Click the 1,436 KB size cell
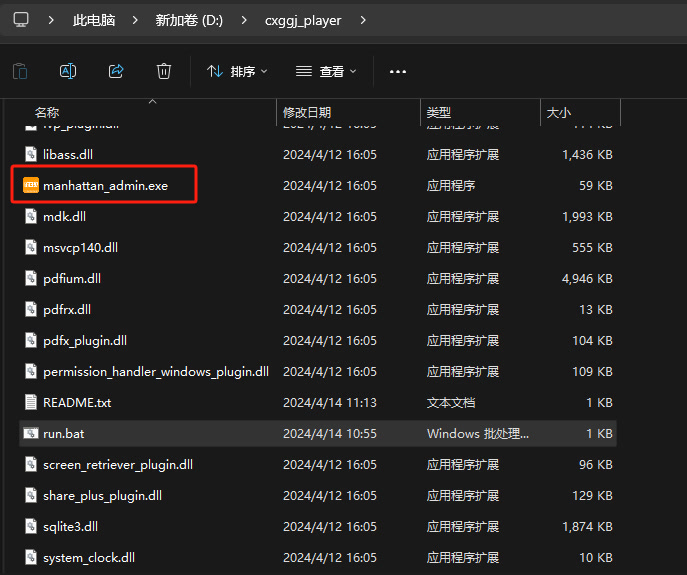Viewport: 687px width, 575px height. pyautogui.click(x=587, y=155)
